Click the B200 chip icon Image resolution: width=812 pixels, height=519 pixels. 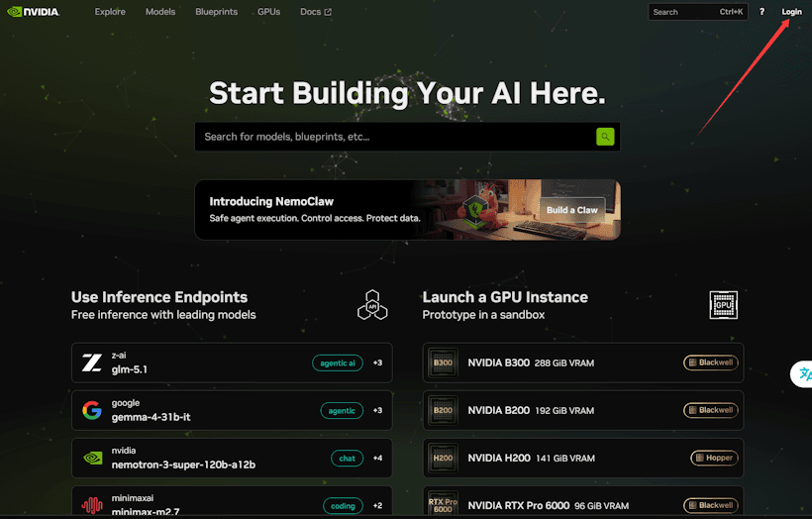[443, 410]
